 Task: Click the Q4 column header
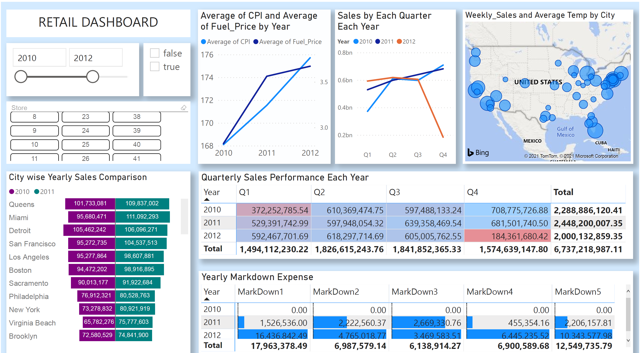click(x=472, y=192)
